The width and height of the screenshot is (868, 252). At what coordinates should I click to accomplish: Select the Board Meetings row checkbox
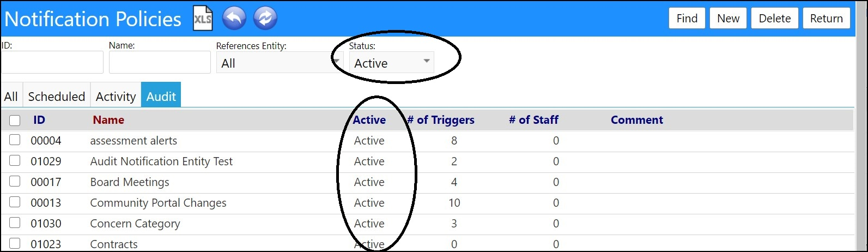[15, 182]
